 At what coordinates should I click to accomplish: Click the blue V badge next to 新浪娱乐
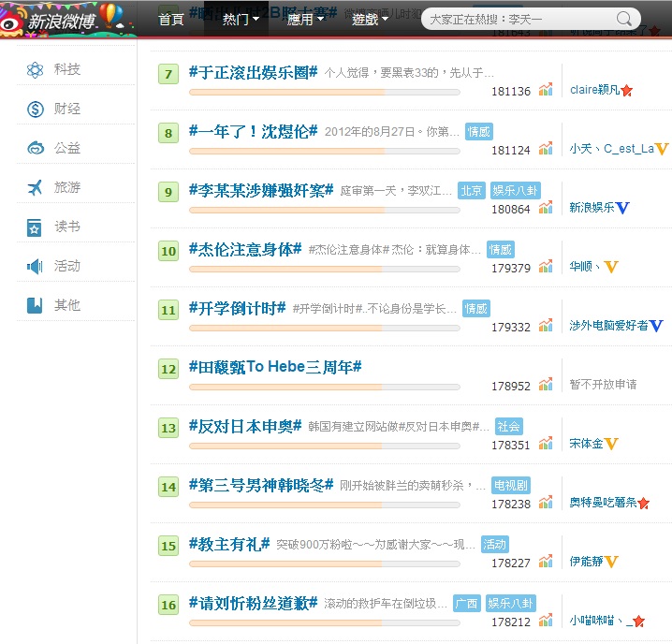[621, 208]
